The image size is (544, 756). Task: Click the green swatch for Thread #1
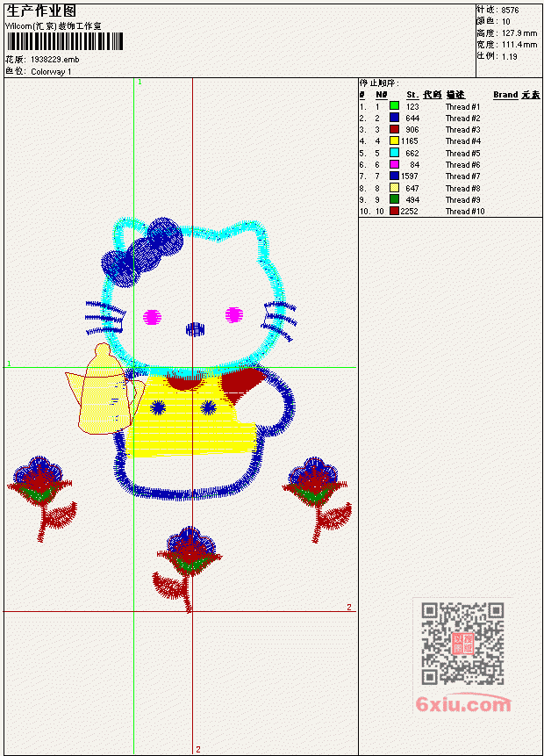pyautogui.click(x=394, y=106)
